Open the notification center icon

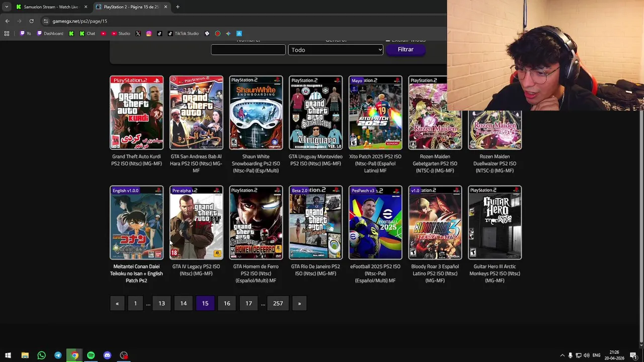(x=633, y=355)
